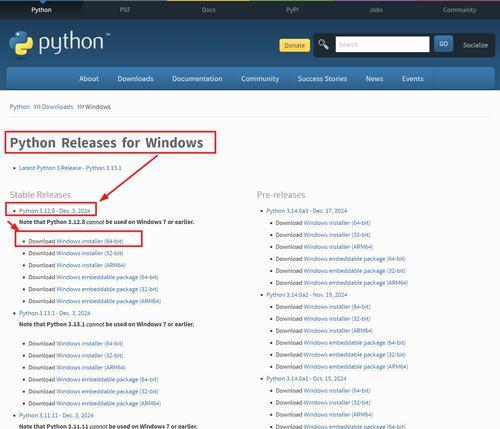Download Python 3.14.0a1 Windows installer (32-bit)
This screenshot has width=500, height=429.
point(337,403)
